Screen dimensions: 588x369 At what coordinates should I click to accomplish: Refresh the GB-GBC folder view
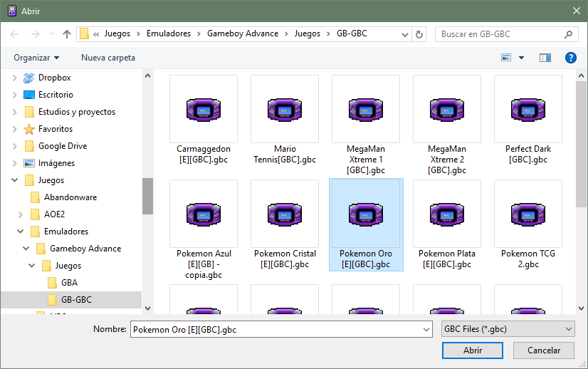(x=419, y=34)
